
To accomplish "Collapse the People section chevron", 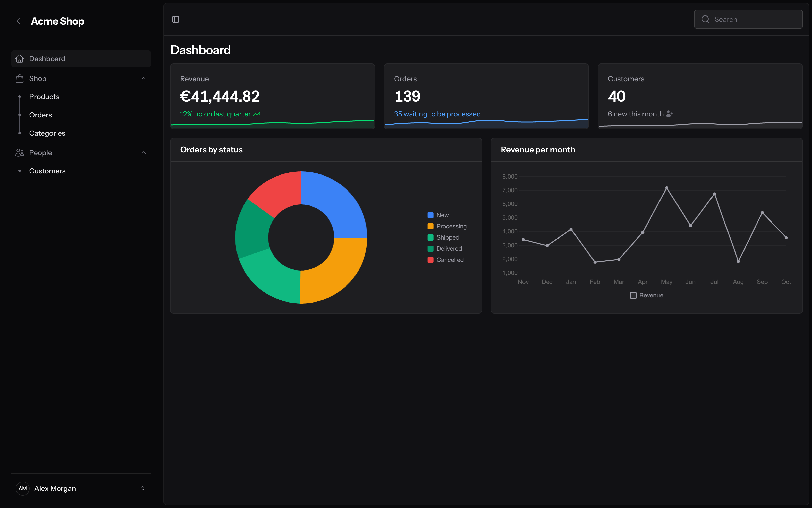I will tap(144, 153).
